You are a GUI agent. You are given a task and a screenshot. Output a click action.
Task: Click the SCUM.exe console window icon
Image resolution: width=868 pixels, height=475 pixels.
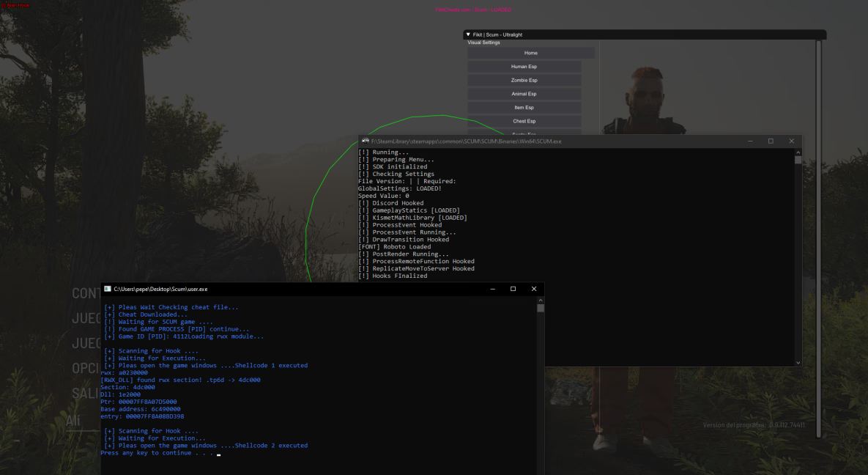[365, 141]
